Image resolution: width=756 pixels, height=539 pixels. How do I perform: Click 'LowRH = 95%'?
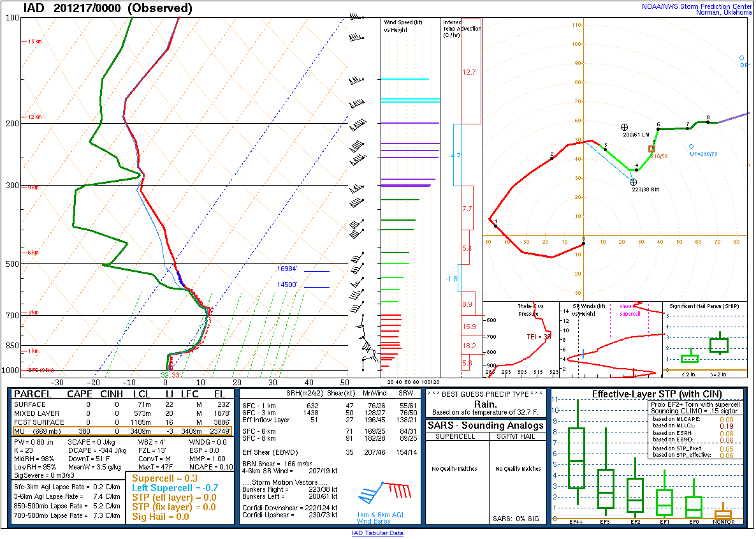34,467
